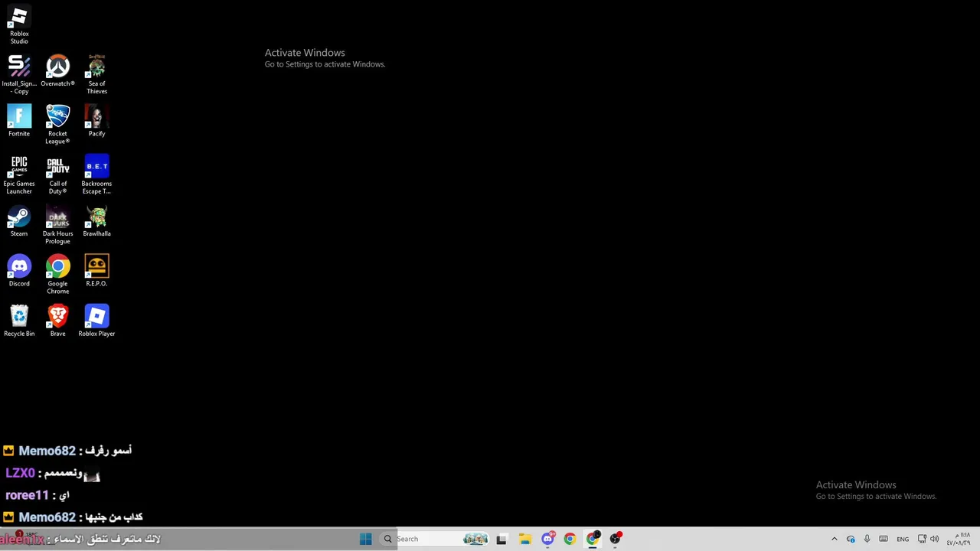Select the Brave browser desktop icon
Viewport: 980px width, 551px height.
(57, 321)
